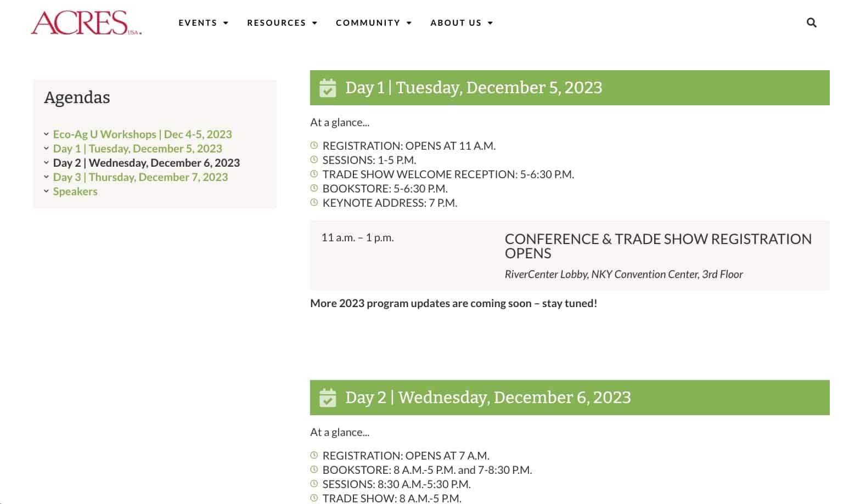
Task: Click the Conference & Trade Show Registration session
Action: (570, 256)
